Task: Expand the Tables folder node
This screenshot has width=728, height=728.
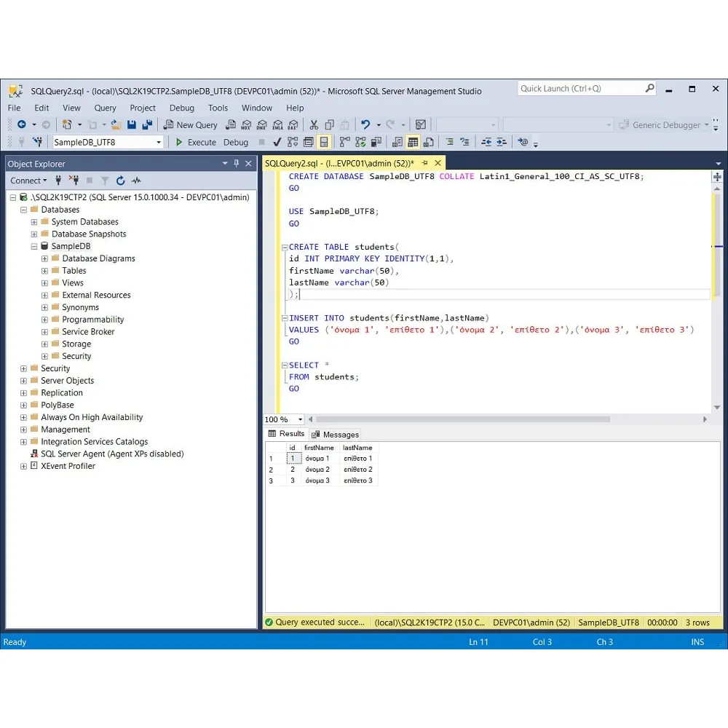Action: coord(44,271)
